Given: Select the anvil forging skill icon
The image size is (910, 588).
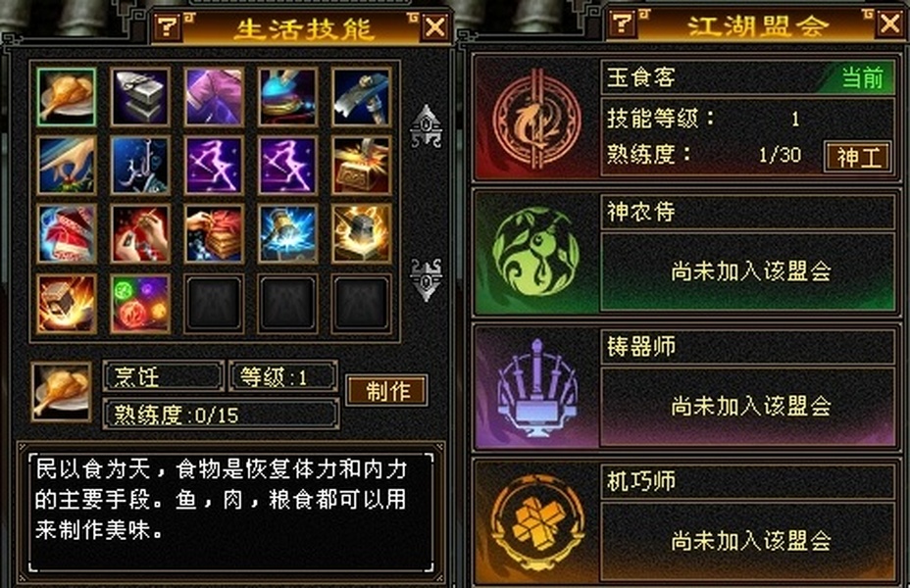Looking at the screenshot, I should point(140,97).
